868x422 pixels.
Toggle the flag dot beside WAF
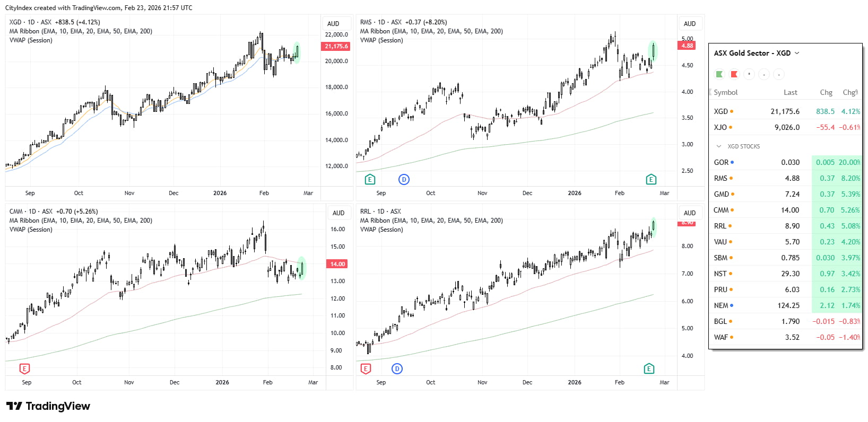pos(733,337)
